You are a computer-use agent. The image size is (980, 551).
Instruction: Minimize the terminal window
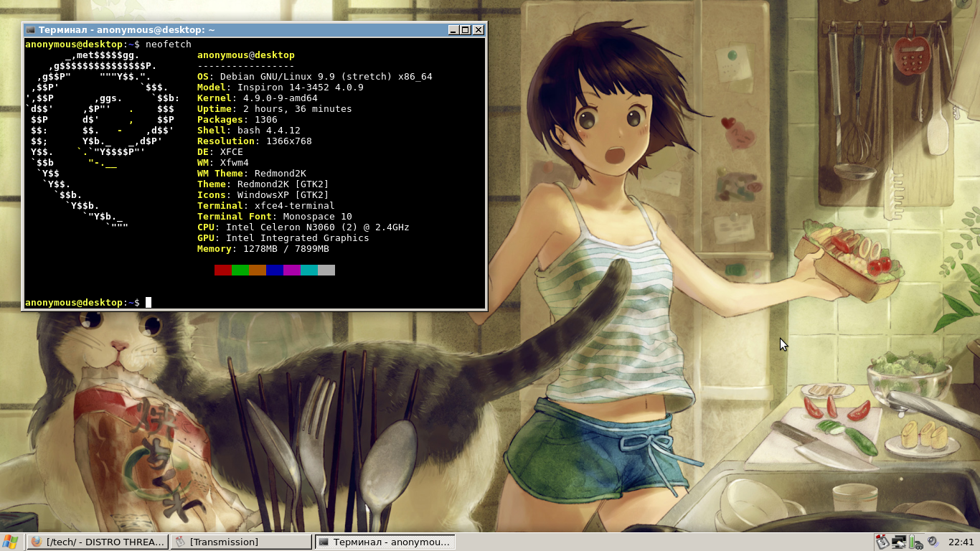pyautogui.click(x=453, y=30)
